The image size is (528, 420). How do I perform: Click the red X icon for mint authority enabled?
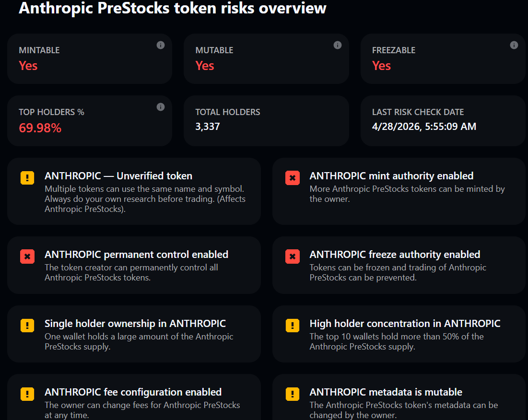pyautogui.click(x=293, y=178)
